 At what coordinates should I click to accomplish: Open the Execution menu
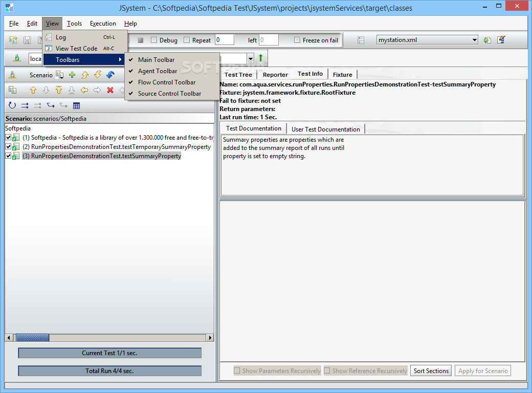pos(103,24)
